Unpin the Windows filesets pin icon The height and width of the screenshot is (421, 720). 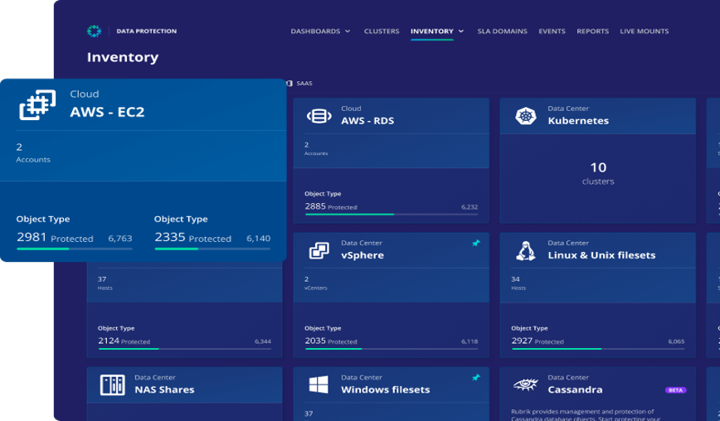click(x=476, y=377)
